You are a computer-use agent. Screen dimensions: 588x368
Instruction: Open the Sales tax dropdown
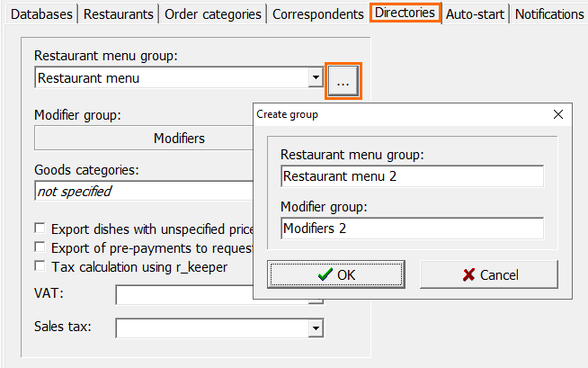pyautogui.click(x=316, y=328)
